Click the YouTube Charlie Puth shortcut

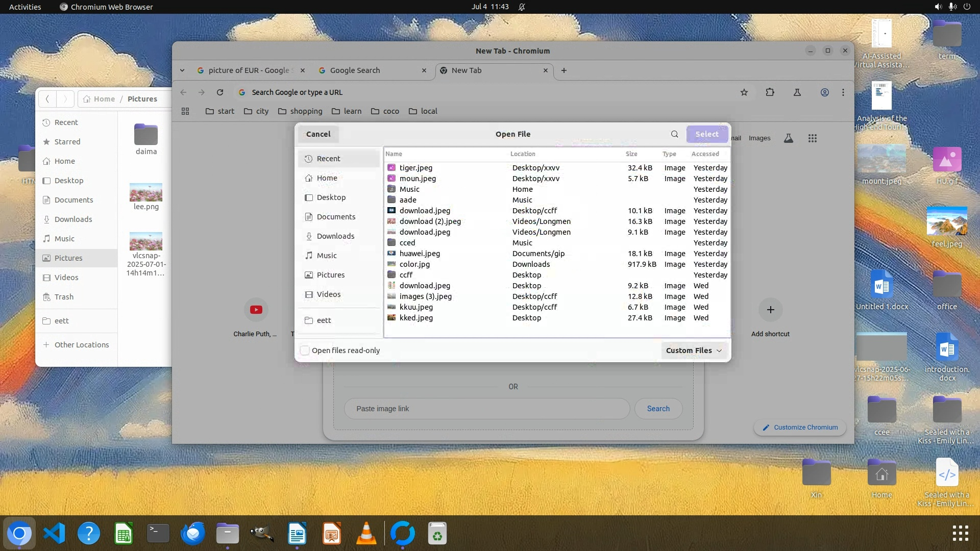click(256, 310)
